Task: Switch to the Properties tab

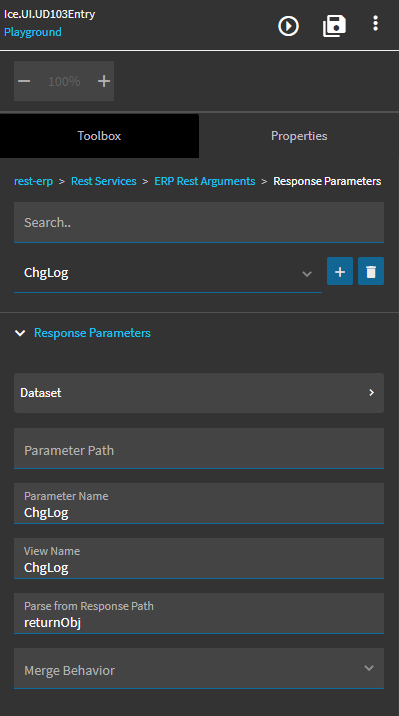Action: (x=299, y=136)
